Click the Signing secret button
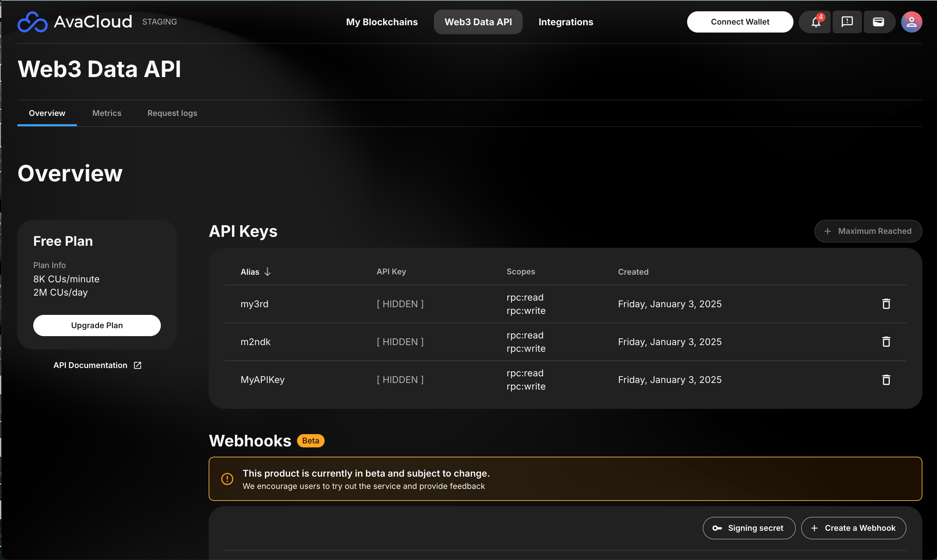Screen dimensions: 937x560 click(x=749, y=528)
